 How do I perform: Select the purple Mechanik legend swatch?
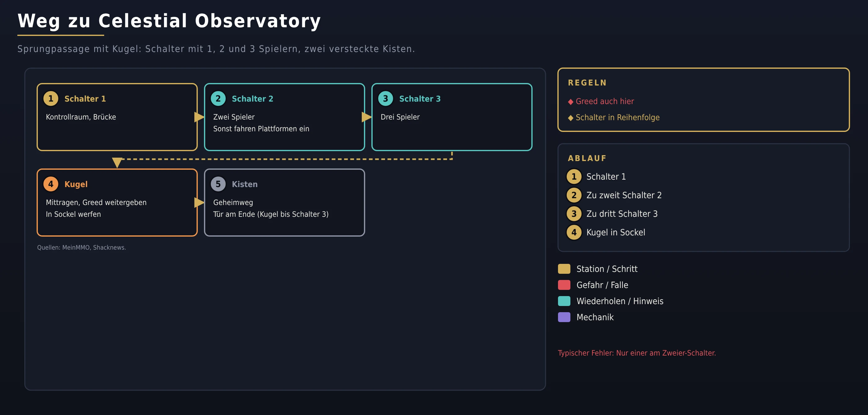click(564, 317)
